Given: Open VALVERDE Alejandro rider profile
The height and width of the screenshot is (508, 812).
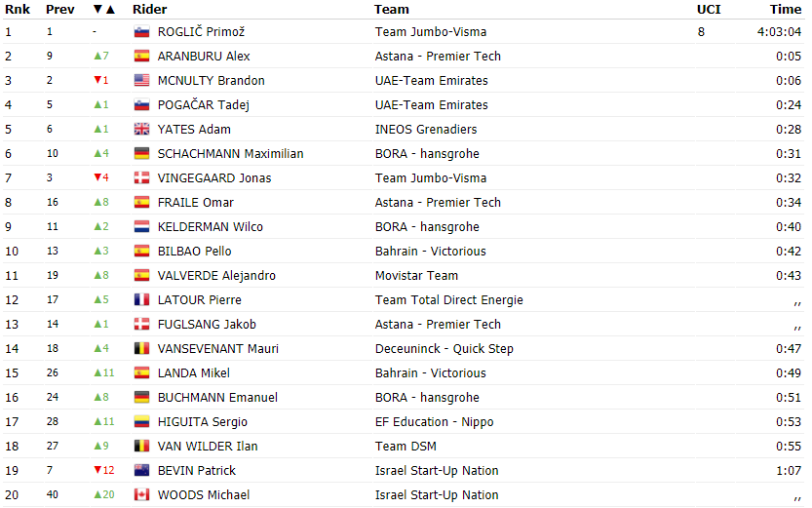Looking at the screenshot, I should click(x=216, y=276).
